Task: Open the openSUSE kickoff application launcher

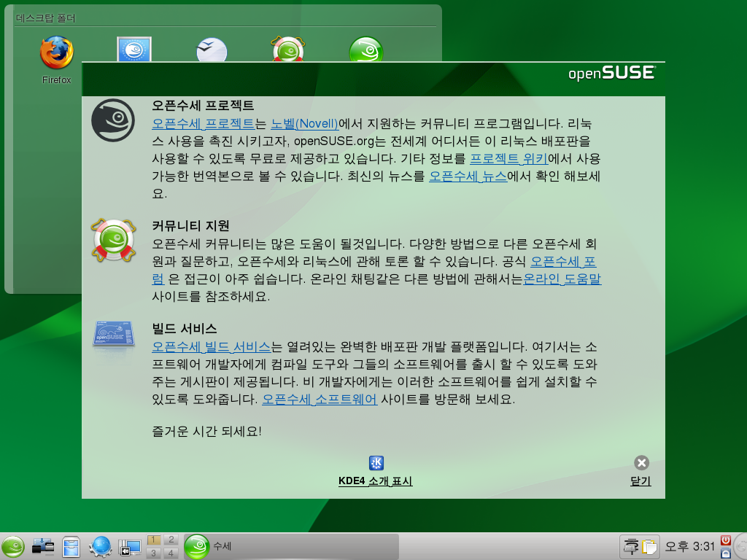Action: (x=13, y=547)
